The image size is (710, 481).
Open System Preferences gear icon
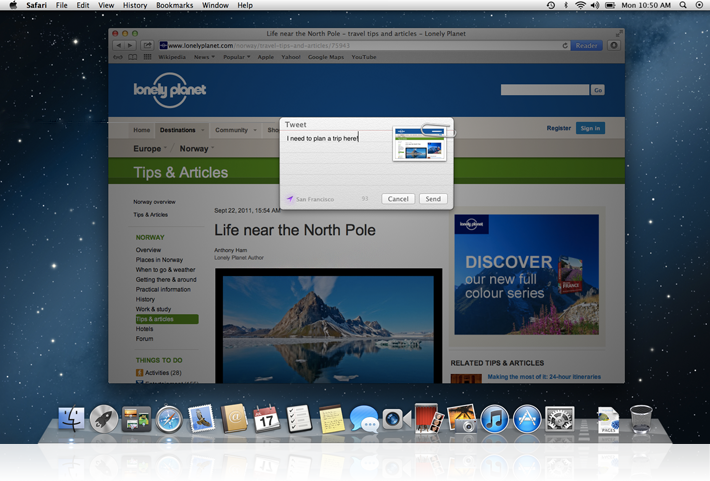tap(560, 419)
